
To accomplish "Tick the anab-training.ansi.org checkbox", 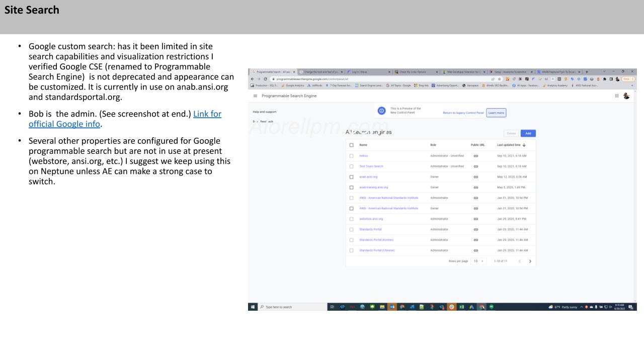I will pyautogui.click(x=352, y=187).
